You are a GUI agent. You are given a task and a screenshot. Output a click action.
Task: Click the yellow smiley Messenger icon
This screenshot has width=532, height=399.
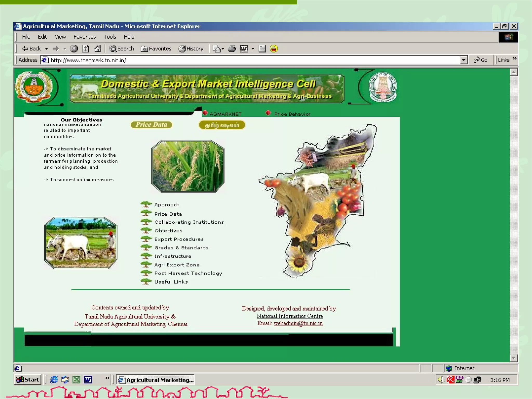(x=274, y=49)
